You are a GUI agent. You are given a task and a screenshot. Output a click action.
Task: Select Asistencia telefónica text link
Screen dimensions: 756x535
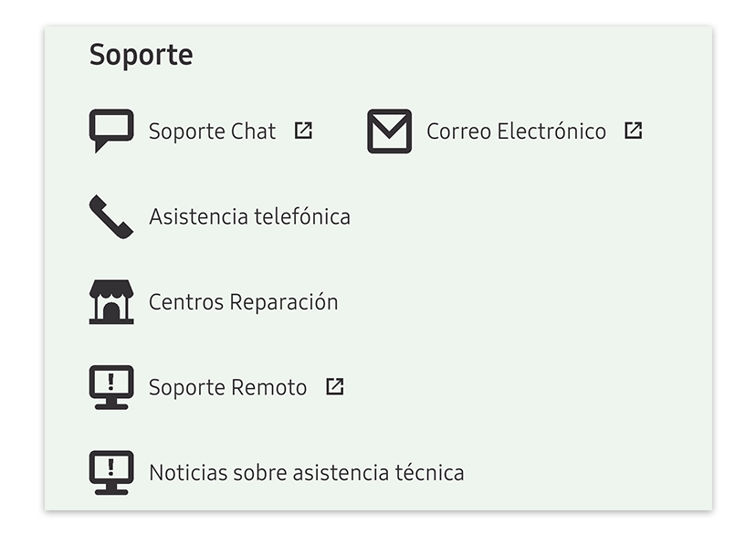(x=249, y=217)
